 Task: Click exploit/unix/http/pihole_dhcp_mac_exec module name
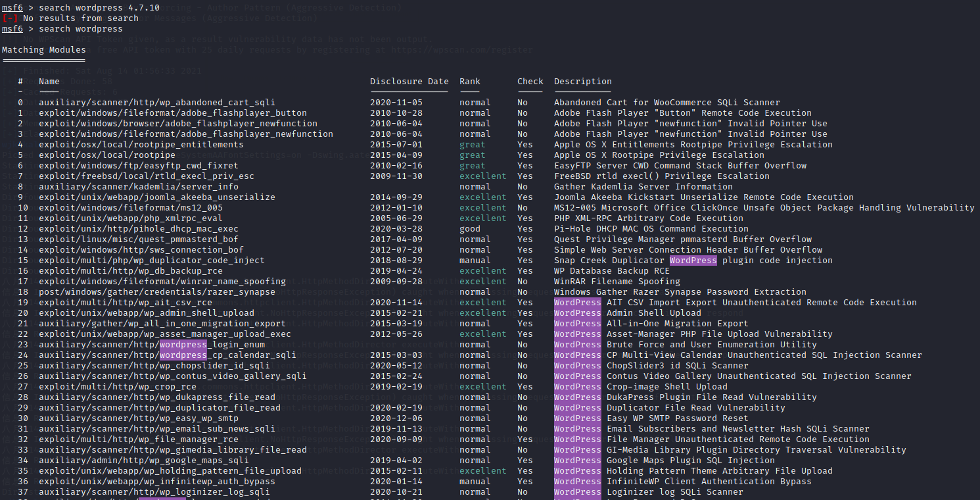139,229
